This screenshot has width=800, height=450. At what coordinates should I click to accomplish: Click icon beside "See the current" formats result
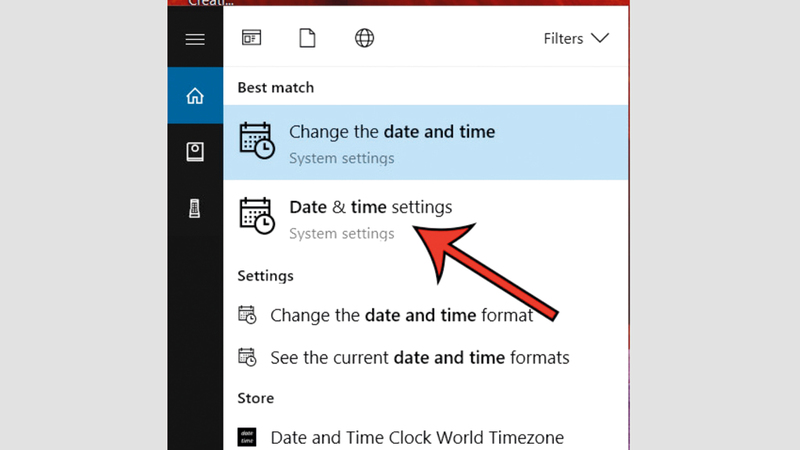point(247,357)
